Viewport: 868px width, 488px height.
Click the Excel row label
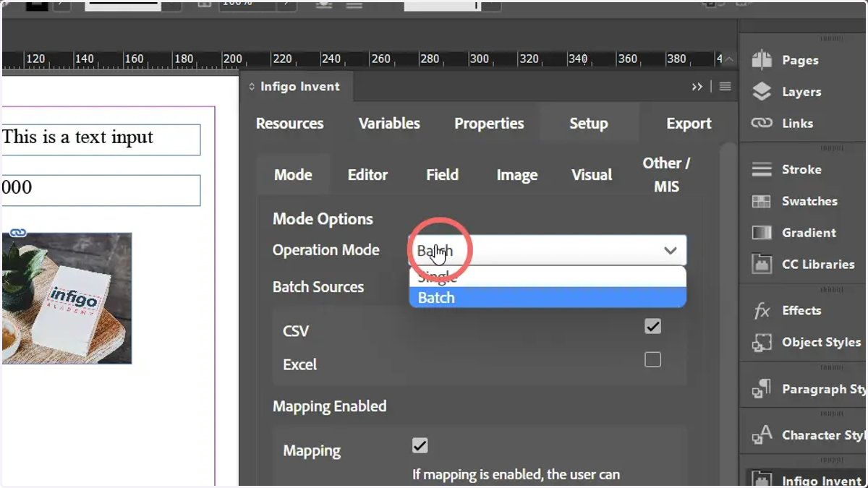tap(299, 364)
